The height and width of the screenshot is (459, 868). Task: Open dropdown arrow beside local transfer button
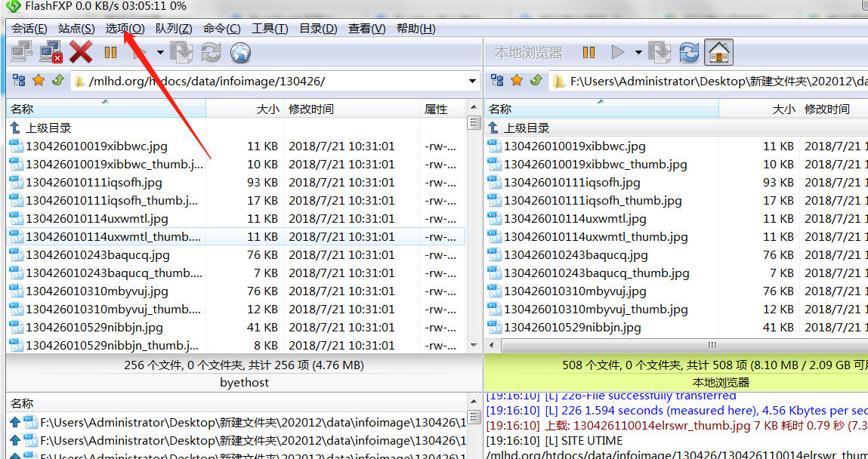638,52
